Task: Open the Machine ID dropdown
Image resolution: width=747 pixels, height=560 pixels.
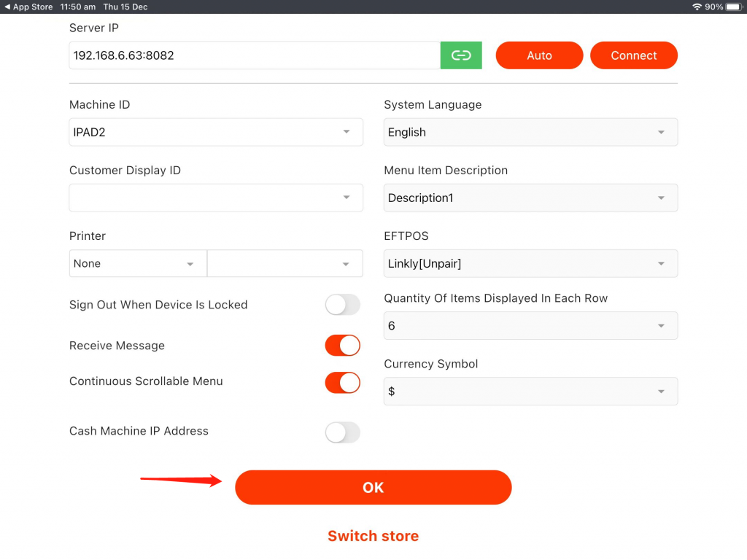Action: (216, 132)
